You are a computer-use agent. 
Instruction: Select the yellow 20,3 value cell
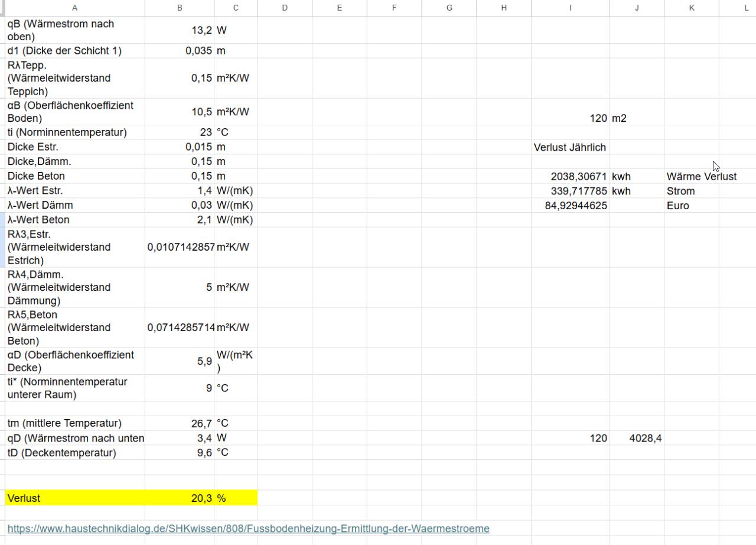pyautogui.click(x=180, y=498)
